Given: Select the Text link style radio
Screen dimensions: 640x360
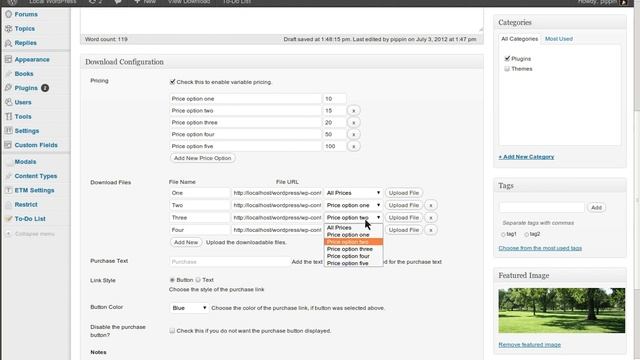Looking at the screenshot, I should [x=198, y=280].
